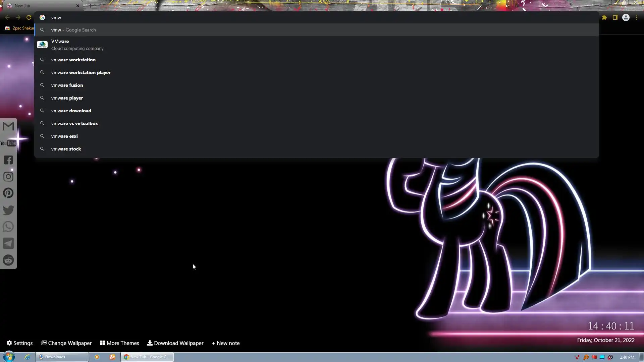The width and height of the screenshot is (644, 362).
Task: Click Change Wallpaper button
Action: click(x=66, y=343)
